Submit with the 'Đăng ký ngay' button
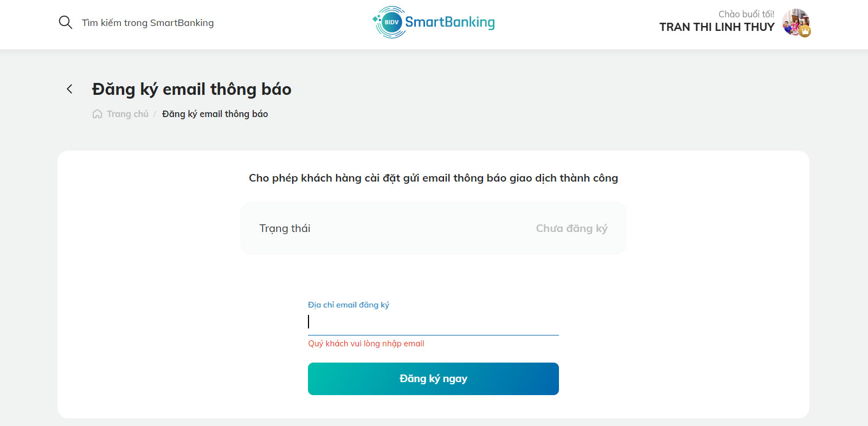Image resolution: width=868 pixels, height=426 pixels. tap(433, 379)
